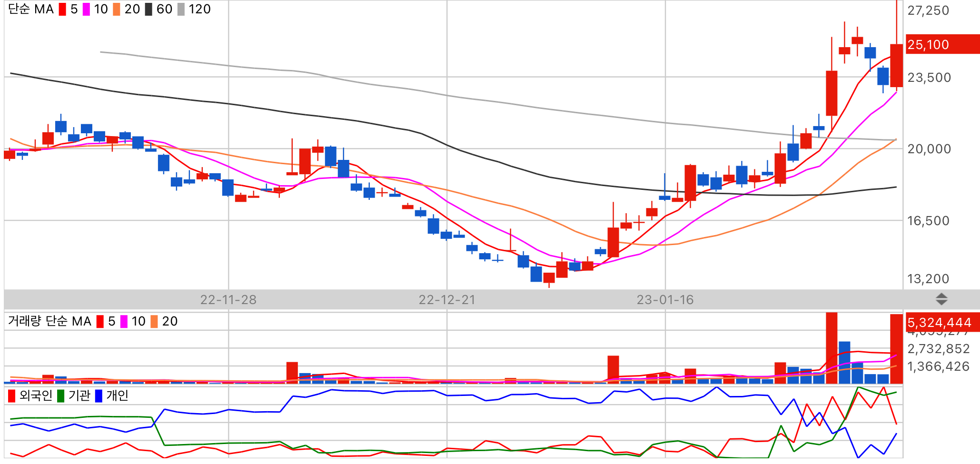Click the 2,732,852 volume axis label
Image resolution: width=980 pixels, height=464 pixels.
pos(939,349)
